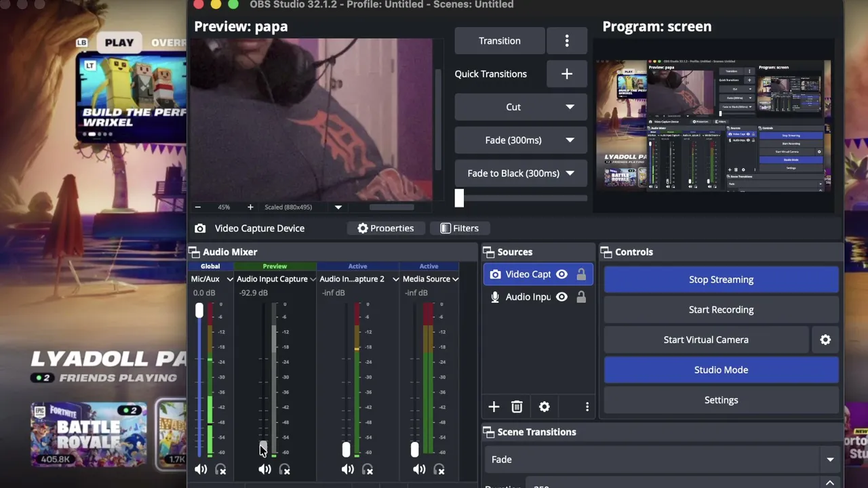This screenshot has height=488, width=868.
Task: Click the Media Source volume fader handle
Action: 415,449
